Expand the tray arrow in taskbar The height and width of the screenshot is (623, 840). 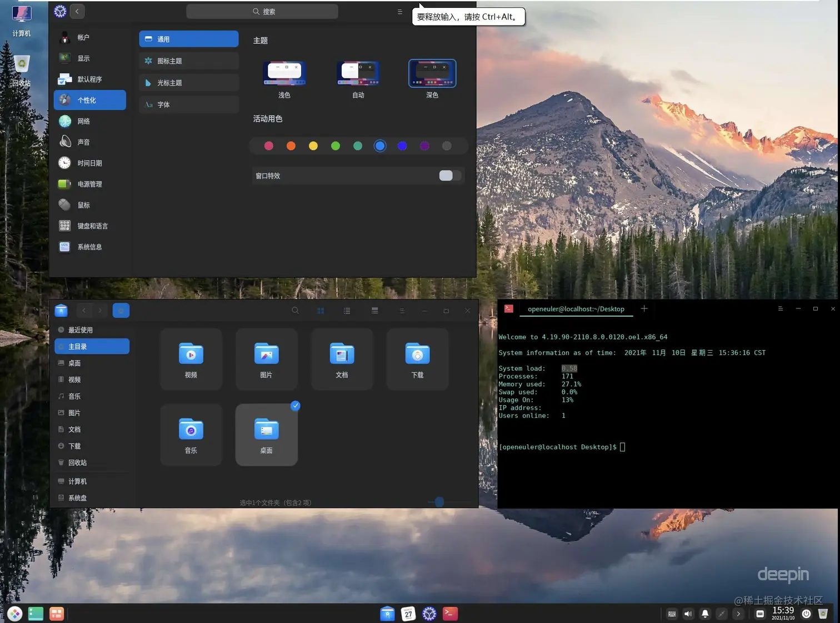(x=738, y=614)
